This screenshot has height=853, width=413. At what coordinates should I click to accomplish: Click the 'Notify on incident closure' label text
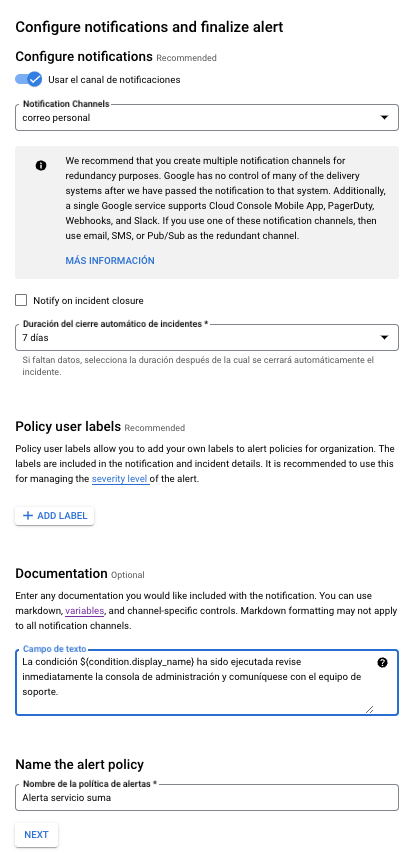[88, 300]
